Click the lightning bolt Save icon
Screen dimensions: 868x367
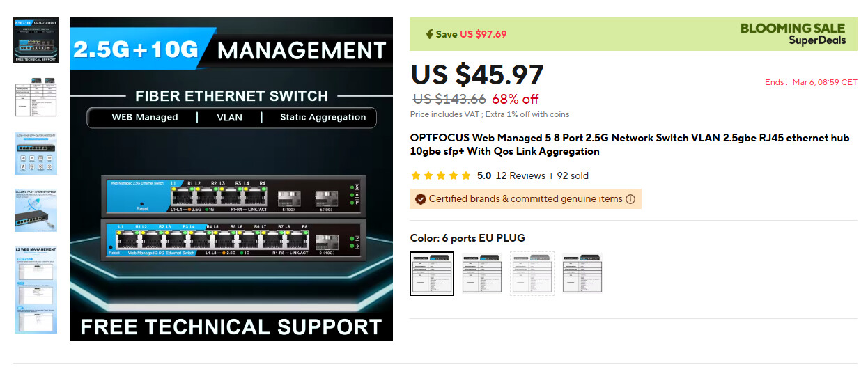tap(430, 34)
